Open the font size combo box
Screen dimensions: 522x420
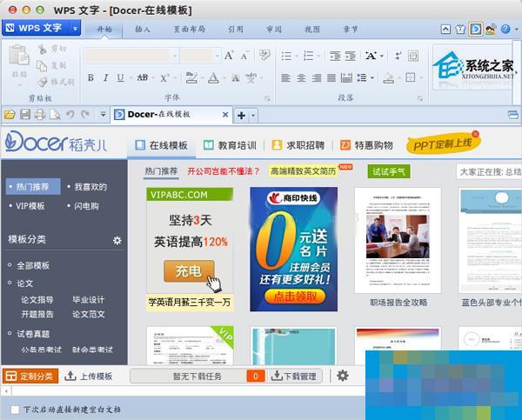point(200,56)
